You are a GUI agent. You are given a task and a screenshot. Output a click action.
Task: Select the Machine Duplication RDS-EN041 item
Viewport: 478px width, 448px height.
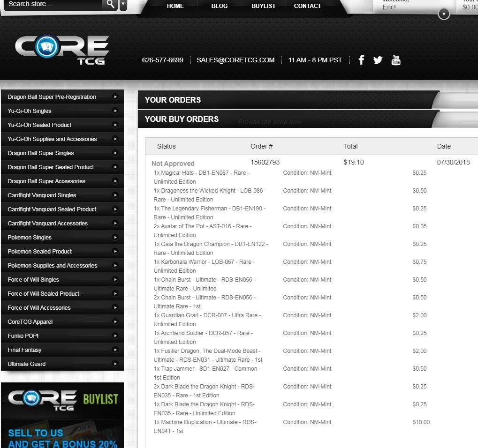[x=205, y=427]
